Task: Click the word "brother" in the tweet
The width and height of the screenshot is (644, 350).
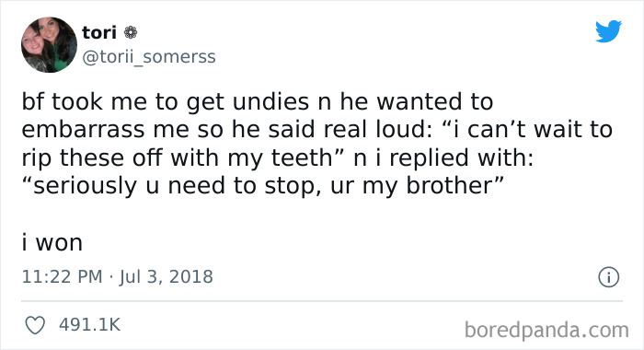Action: tap(449, 185)
